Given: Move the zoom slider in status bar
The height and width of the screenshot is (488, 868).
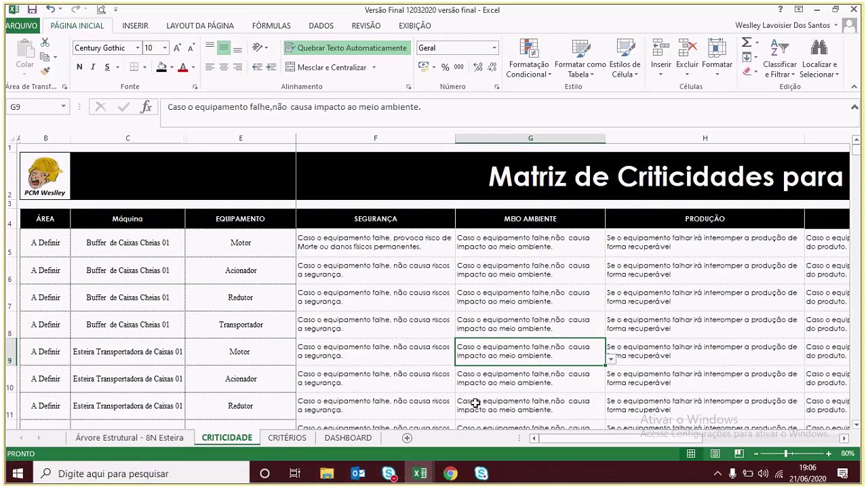Looking at the screenshot, I should [x=786, y=453].
